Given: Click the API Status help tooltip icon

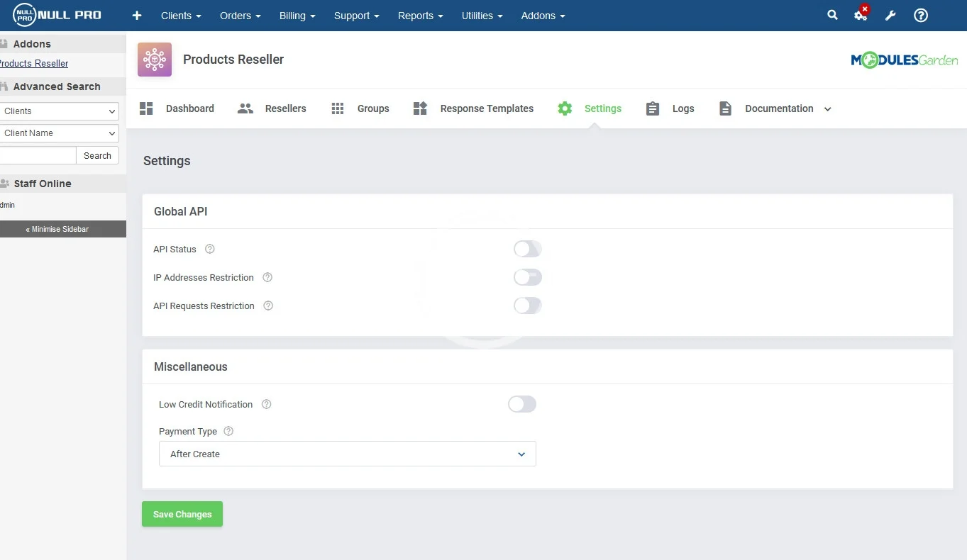Looking at the screenshot, I should point(209,249).
